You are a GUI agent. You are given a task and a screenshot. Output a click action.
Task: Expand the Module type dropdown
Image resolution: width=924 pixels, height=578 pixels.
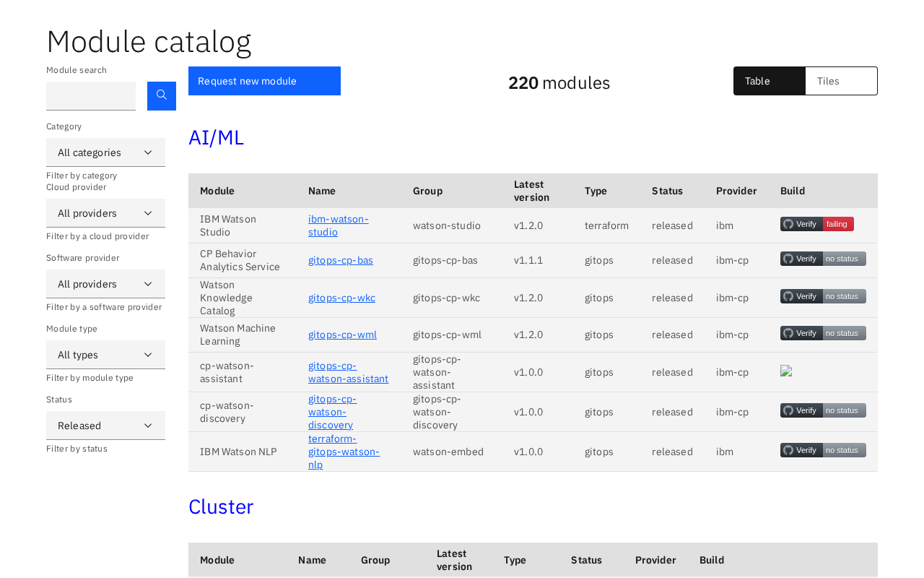105,355
